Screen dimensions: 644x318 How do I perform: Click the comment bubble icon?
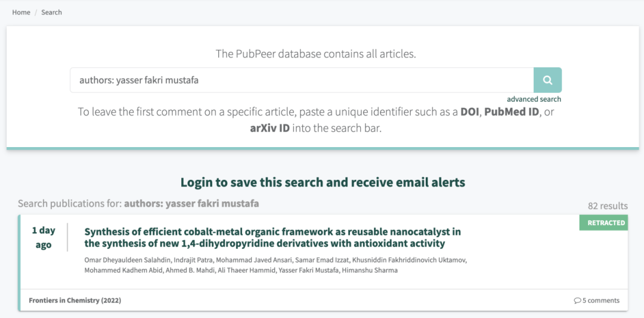coord(577,300)
